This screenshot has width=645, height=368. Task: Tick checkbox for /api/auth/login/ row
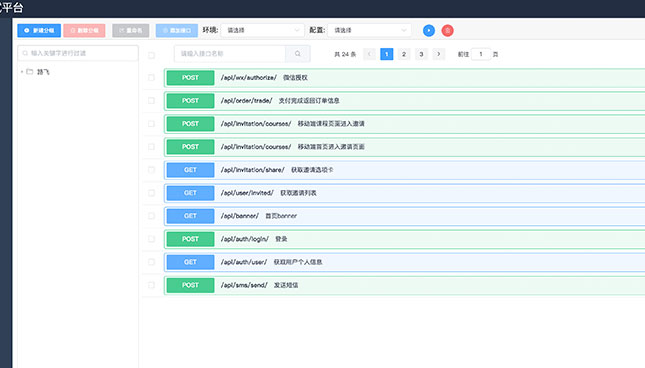pos(151,239)
